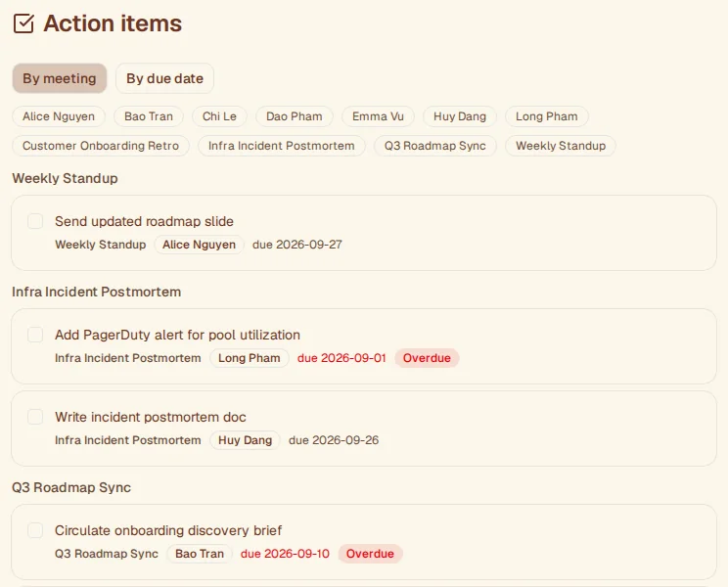
Task: Select Customer Onboarding Retro filter chip
Action: tap(101, 146)
